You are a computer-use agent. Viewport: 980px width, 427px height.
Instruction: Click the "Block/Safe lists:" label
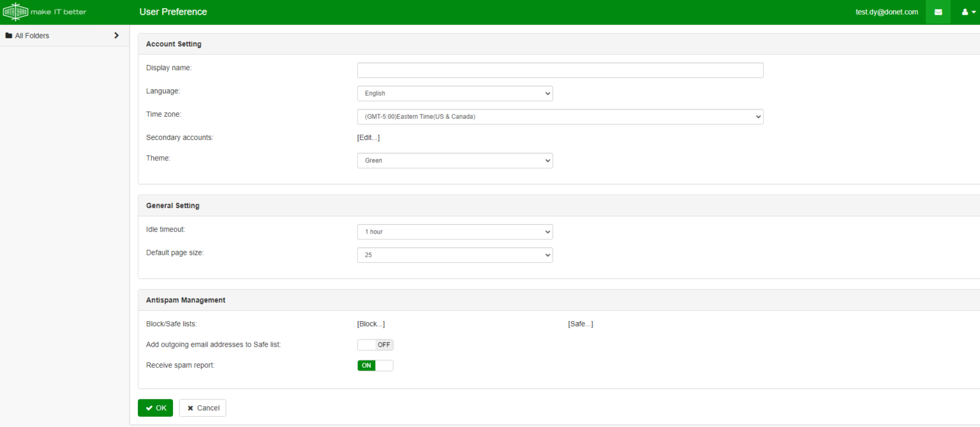(x=172, y=324)
